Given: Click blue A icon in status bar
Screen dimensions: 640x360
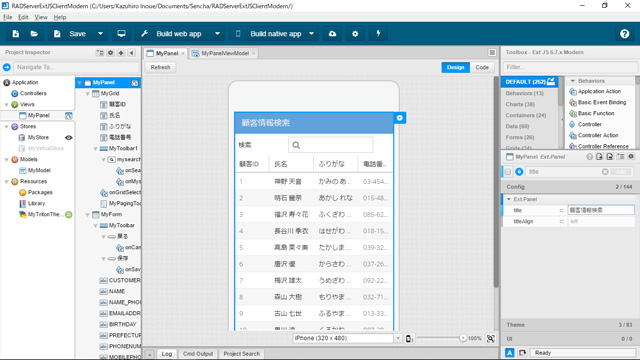Looking at the screenshot, I should [x=509, y=353].
